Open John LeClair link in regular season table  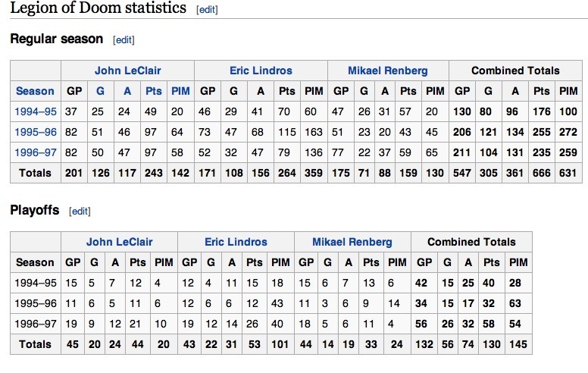pos(128,71)
